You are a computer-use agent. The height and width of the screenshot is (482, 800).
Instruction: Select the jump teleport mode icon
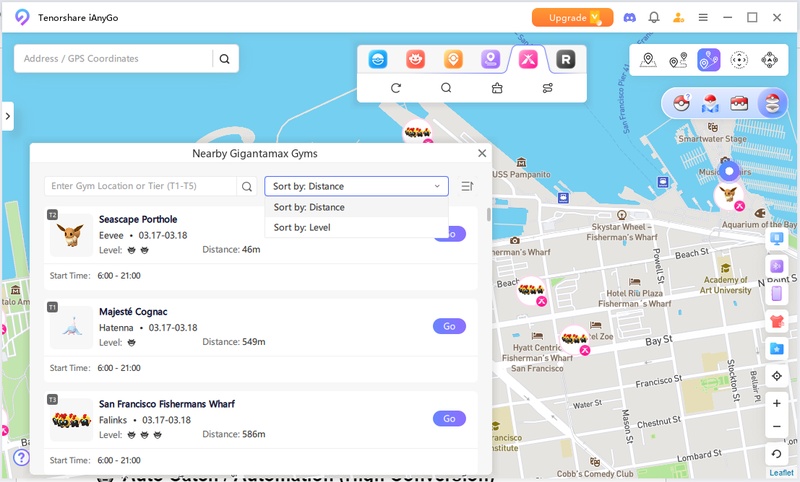pyautogui.click(x=739, y=60)
